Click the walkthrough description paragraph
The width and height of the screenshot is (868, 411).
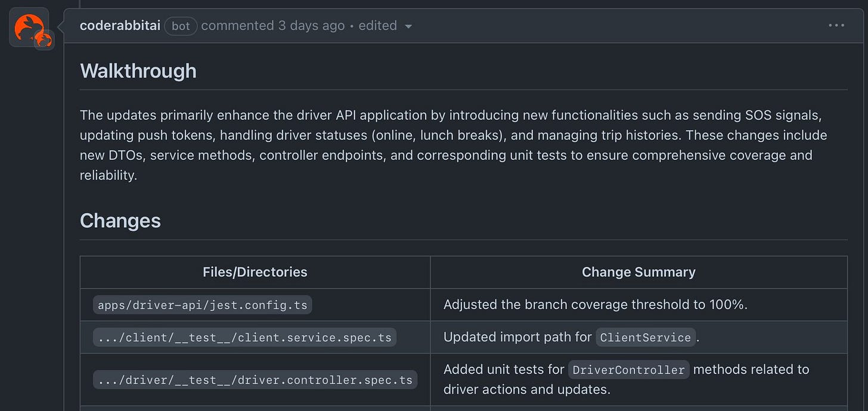tap(455, 145)
